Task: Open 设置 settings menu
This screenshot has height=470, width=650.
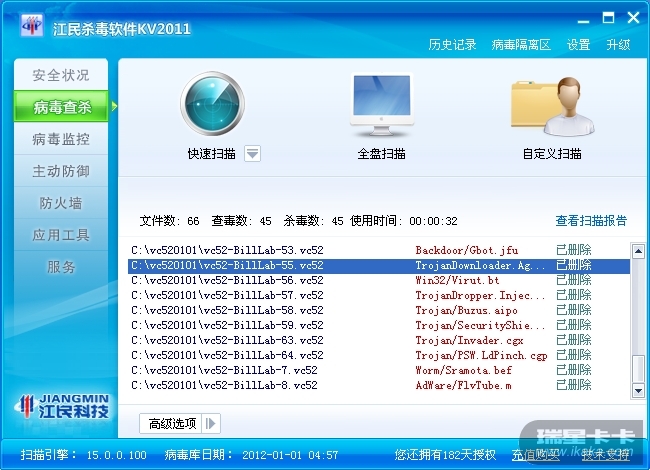Action: tap(578, 44)
